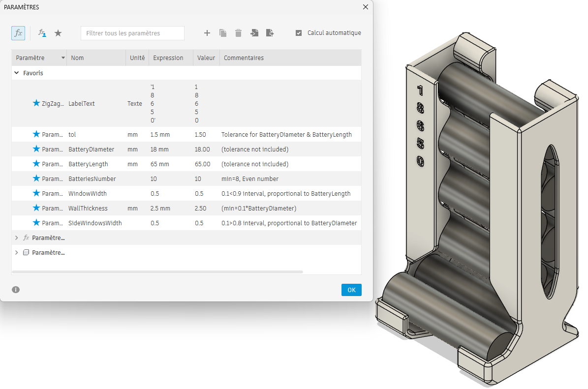Viewport: 588px width, 389px height.
Task: Delete parameter with trash icon
Action: click(238, 33)
